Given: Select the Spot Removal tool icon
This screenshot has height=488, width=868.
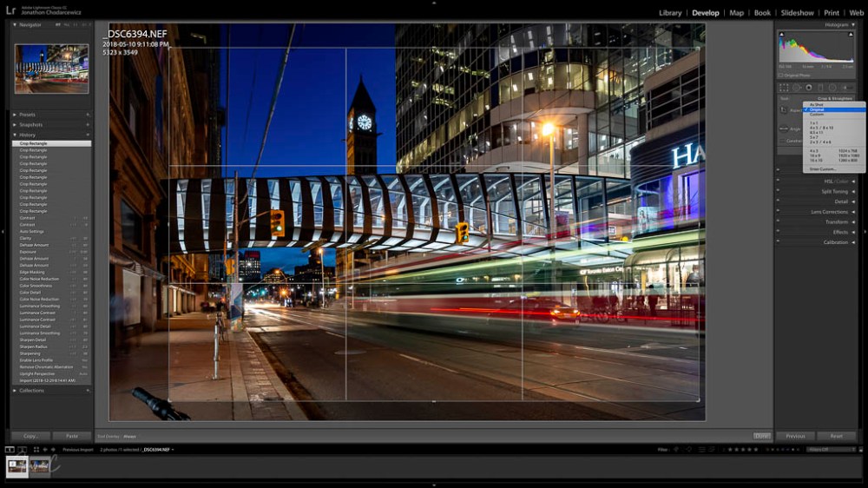Looking at the screenshot, I should pos(796,88).
